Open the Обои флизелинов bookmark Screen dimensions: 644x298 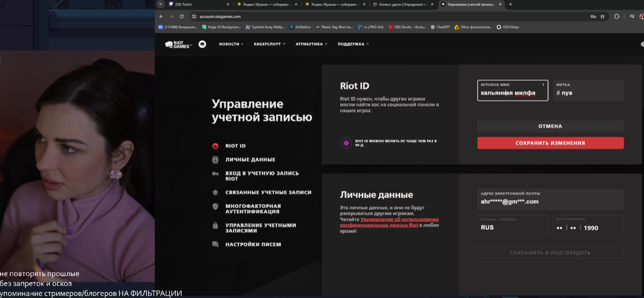(473, 27)
